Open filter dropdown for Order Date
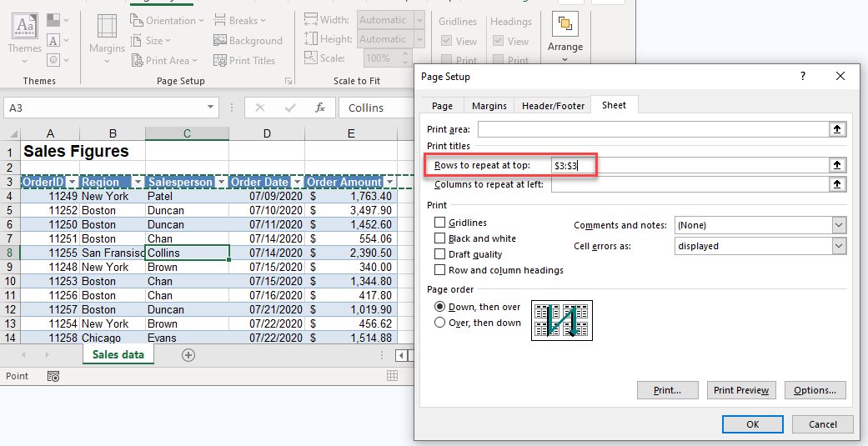 [298, 182]
